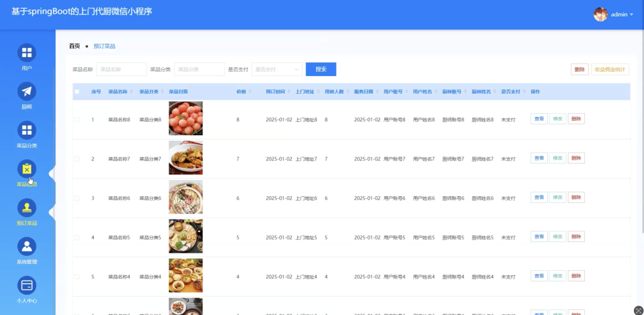This screenshot has width=644, height=315.
Task: Tick the checkbox for row 菜品名称8
Action: click(77, 119)
